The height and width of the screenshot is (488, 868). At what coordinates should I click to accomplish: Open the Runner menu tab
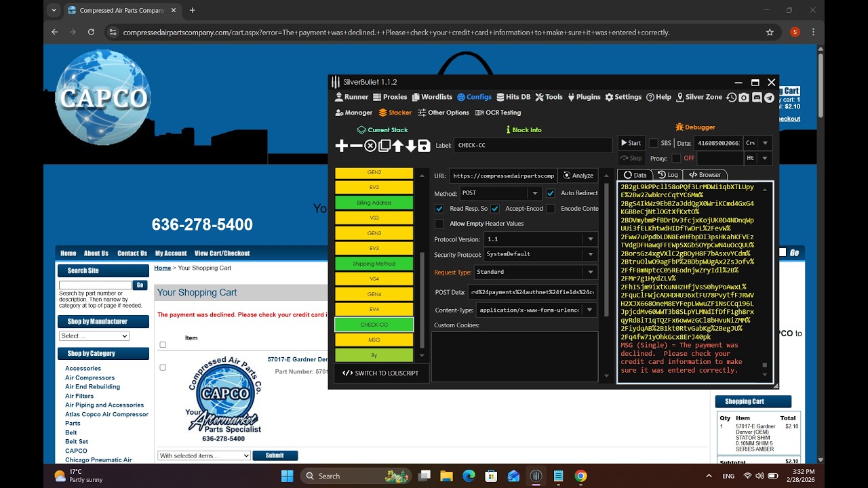click(351, 97)
